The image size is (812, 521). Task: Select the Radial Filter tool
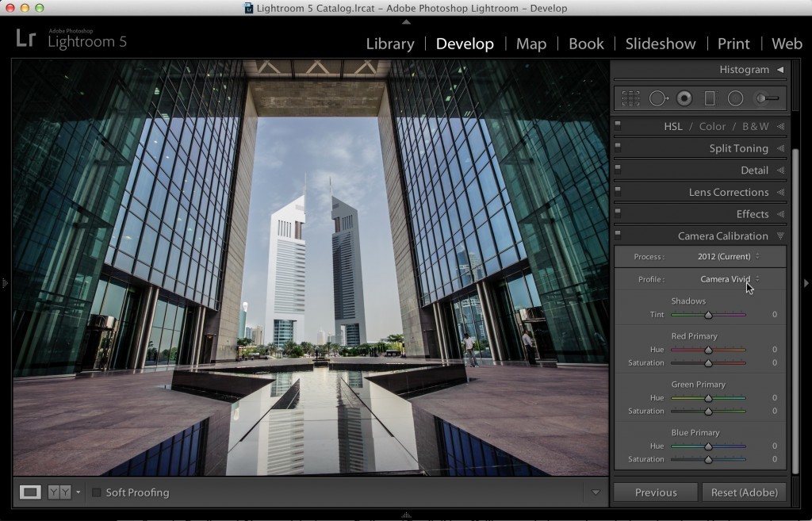point(735,98)
